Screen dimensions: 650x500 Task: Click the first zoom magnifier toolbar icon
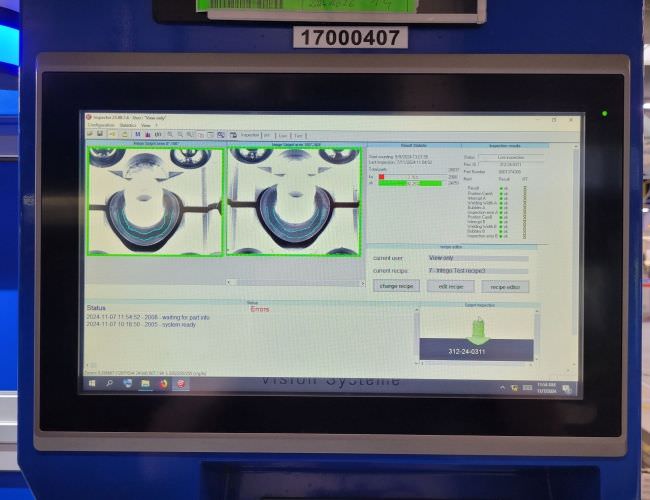click(170, 135)
